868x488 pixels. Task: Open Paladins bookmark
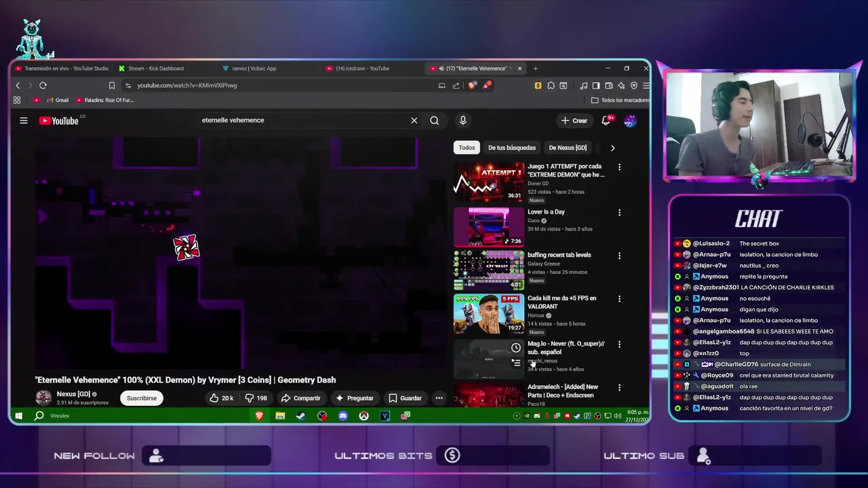click(x=104, y=100)
